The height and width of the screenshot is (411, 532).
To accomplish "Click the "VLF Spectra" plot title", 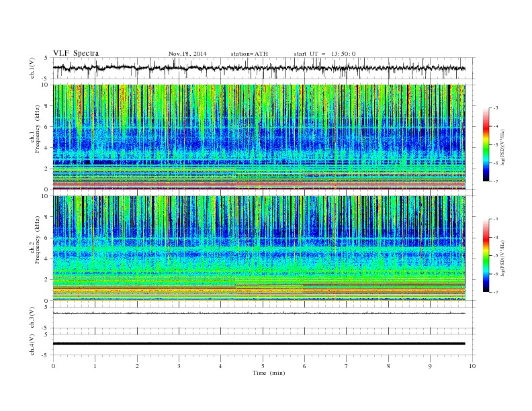I will click(x=76, y=53).
